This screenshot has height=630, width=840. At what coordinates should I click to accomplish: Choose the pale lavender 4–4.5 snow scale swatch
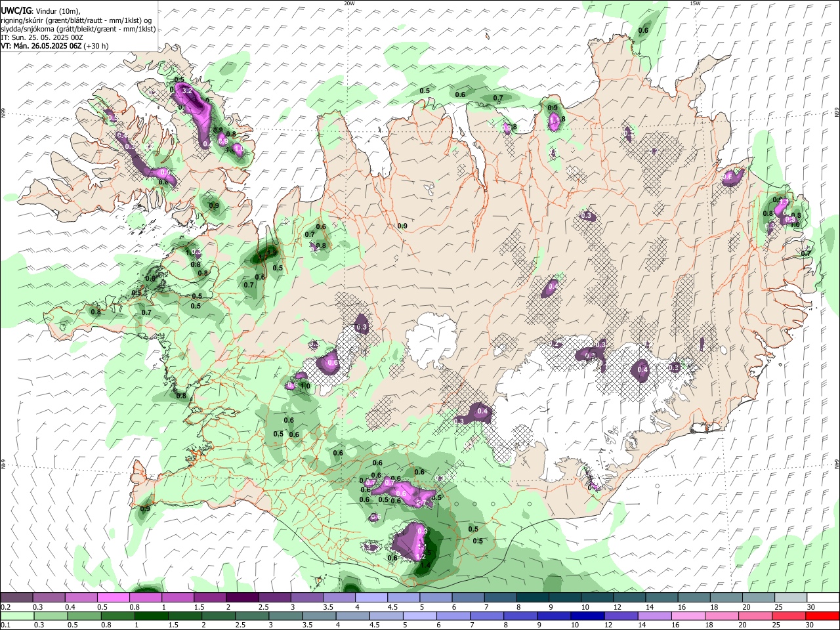click(x=371, y=598)
